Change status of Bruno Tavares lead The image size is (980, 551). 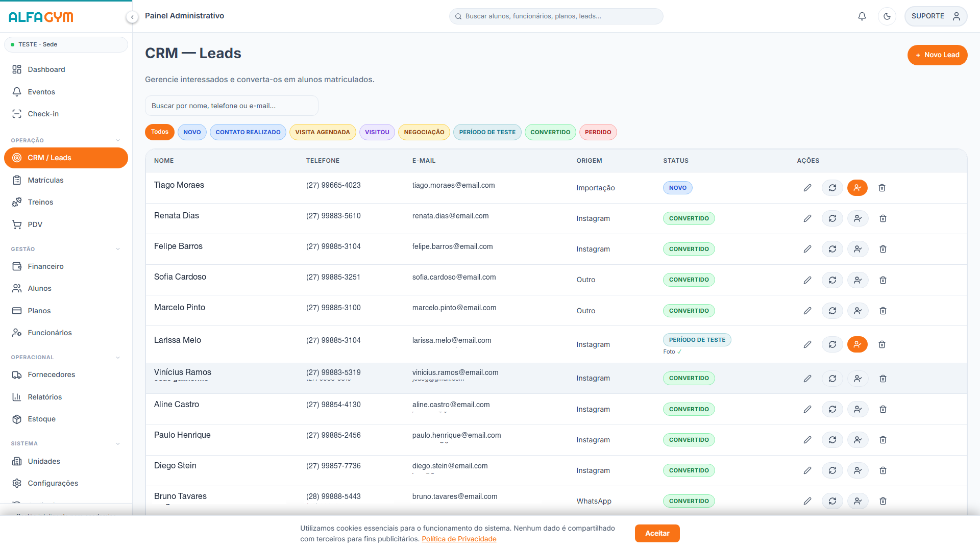(832, 501)
